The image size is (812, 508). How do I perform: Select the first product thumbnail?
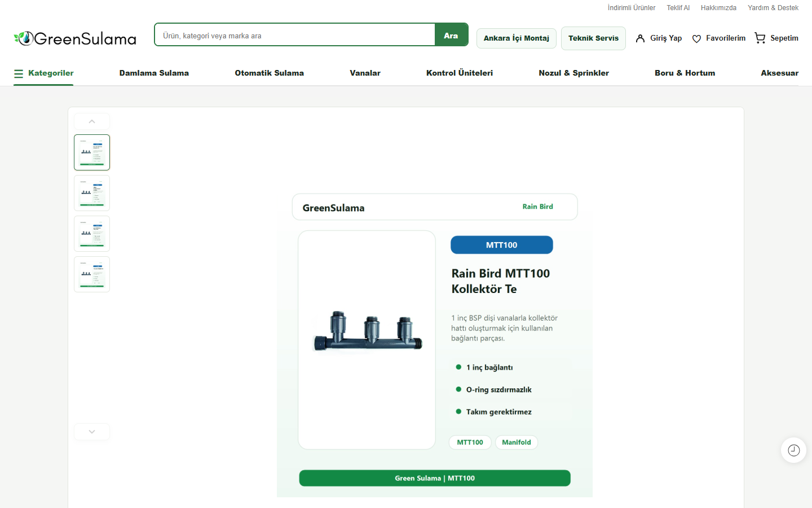(x=92, y=152)
